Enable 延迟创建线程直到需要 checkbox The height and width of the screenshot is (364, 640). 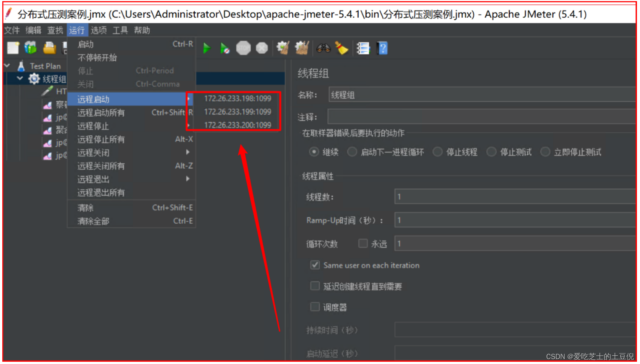315,286
